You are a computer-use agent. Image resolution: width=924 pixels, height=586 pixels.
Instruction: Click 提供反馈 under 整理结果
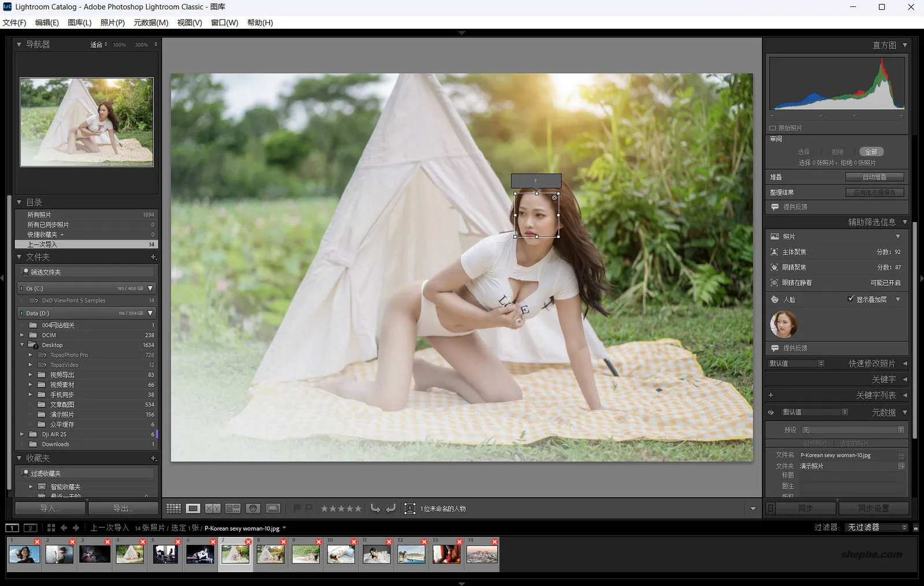795,207
